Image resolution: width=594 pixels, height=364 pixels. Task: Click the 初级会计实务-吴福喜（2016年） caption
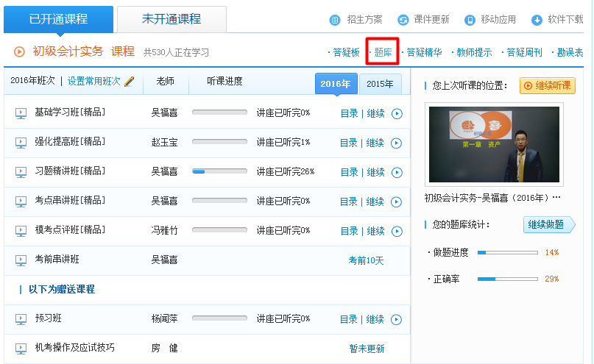tap(492, 198)
